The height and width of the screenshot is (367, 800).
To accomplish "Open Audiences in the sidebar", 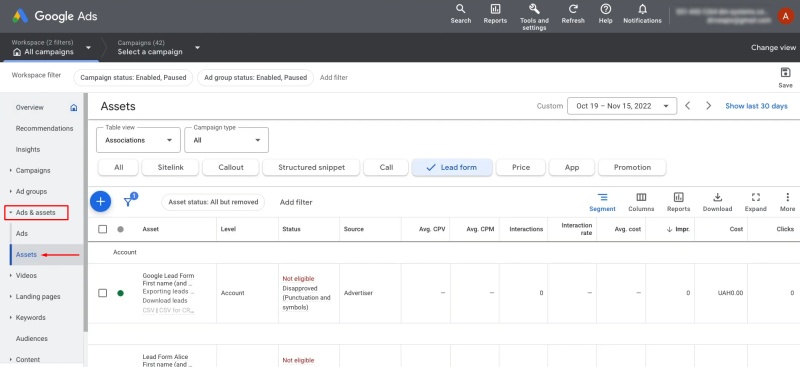I will coord(32,338).
